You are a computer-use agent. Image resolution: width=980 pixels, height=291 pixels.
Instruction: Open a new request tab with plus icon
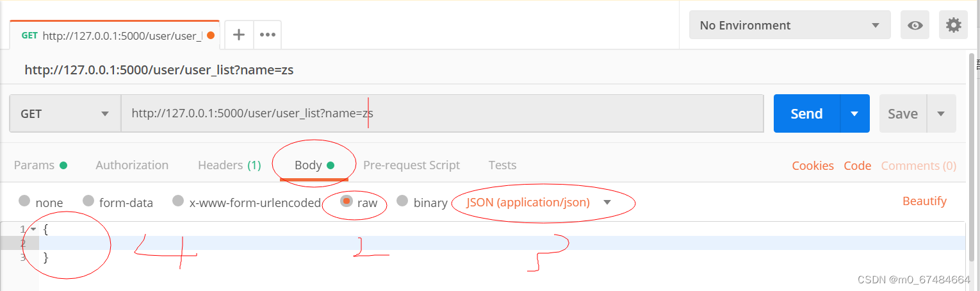[x=239, y=35]
